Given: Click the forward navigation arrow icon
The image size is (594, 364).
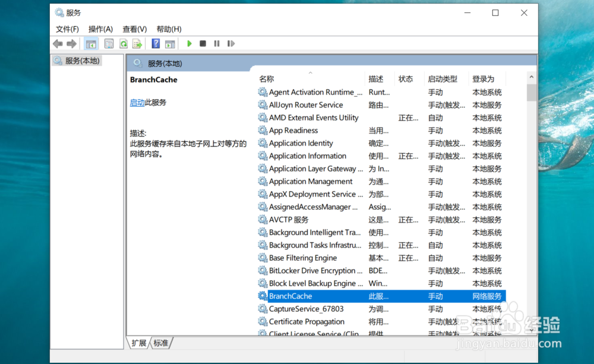Looking at the screenshot, I should pos(70,43).
